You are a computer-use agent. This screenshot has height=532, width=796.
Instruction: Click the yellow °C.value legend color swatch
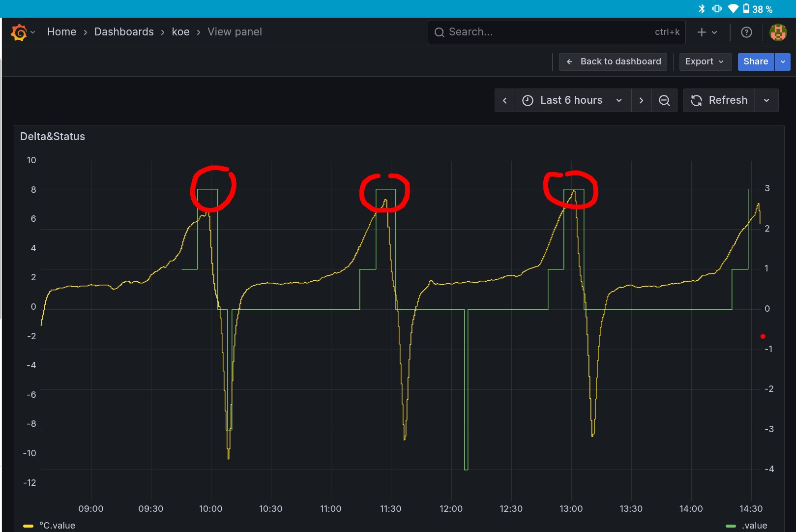click(x=28, y=526)
